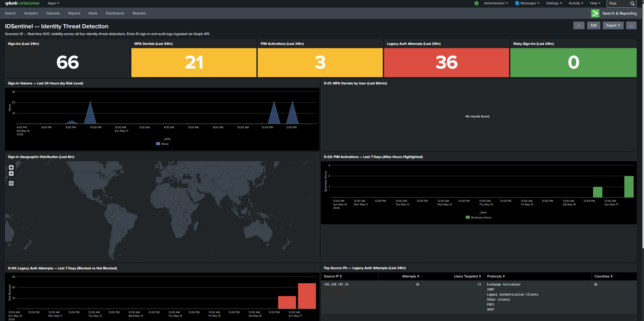This screenshot has width=644, height=321.
Task: Click the Other clients protocol entry
Action: [x=498, y=300]
